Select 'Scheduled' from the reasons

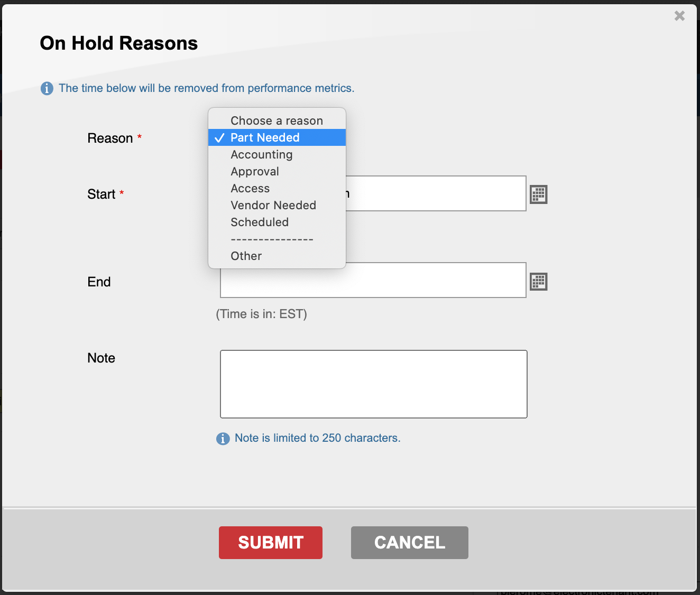tap(259, 222)
